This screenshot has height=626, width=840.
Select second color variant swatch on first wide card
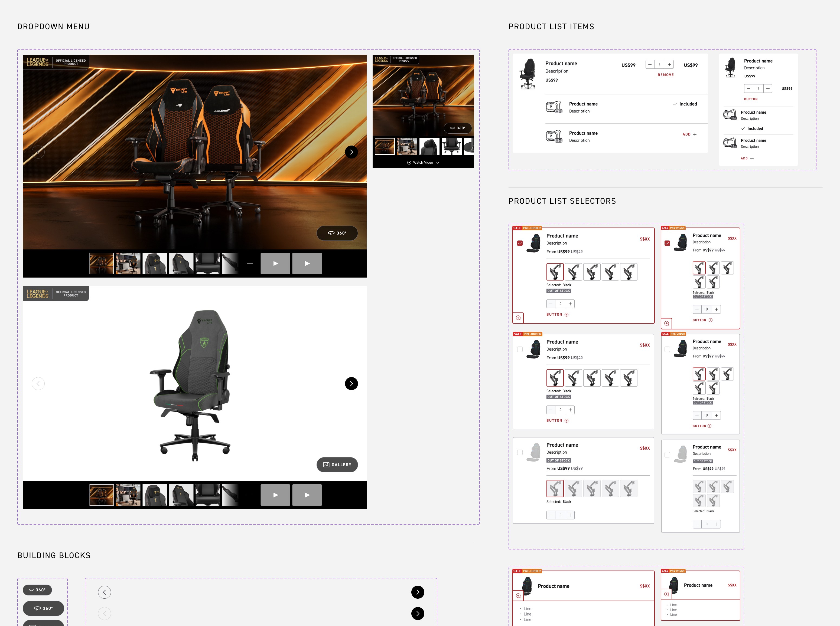[573, 272]
